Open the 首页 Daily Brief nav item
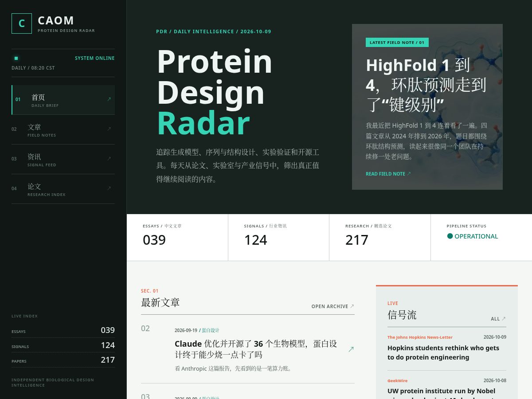The image size is (532, 399). [63, 100]
